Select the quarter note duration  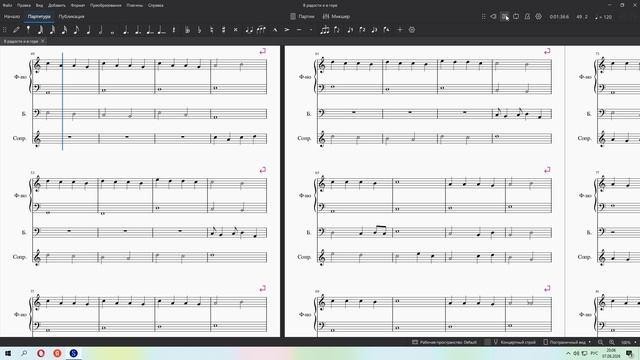pyautogui.click(x=89, y=29)
